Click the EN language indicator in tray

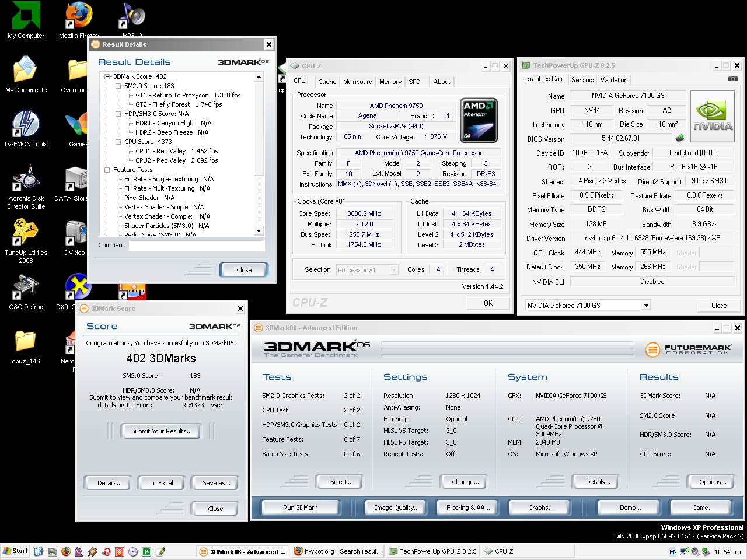673,551
